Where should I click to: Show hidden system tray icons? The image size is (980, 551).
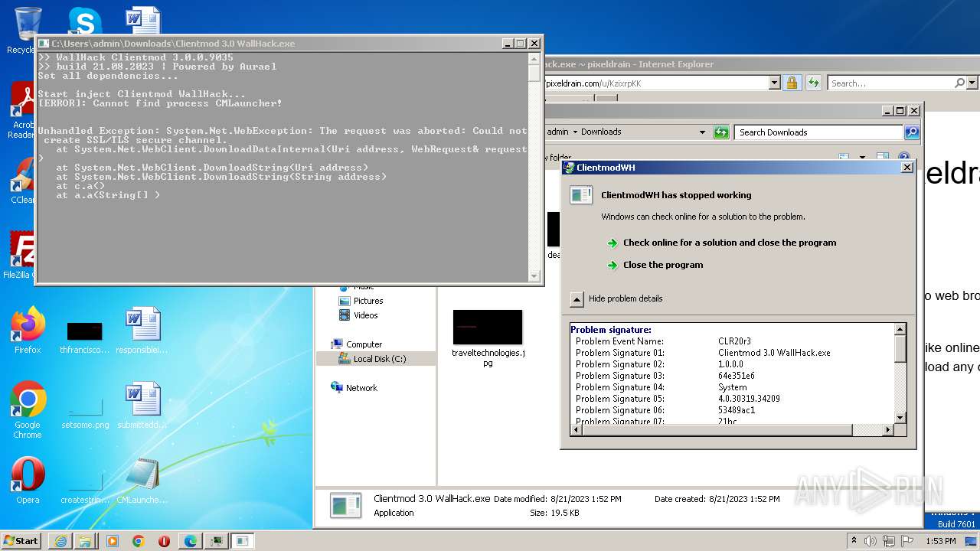click(x=854, y=541)
